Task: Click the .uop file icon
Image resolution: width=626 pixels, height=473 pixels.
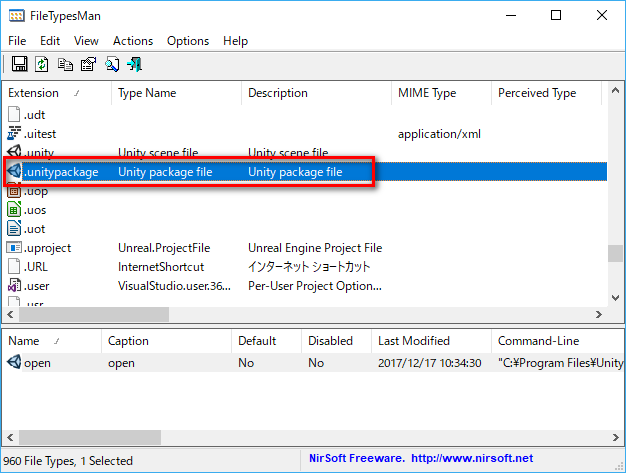Action: click(x=14, y=192)
